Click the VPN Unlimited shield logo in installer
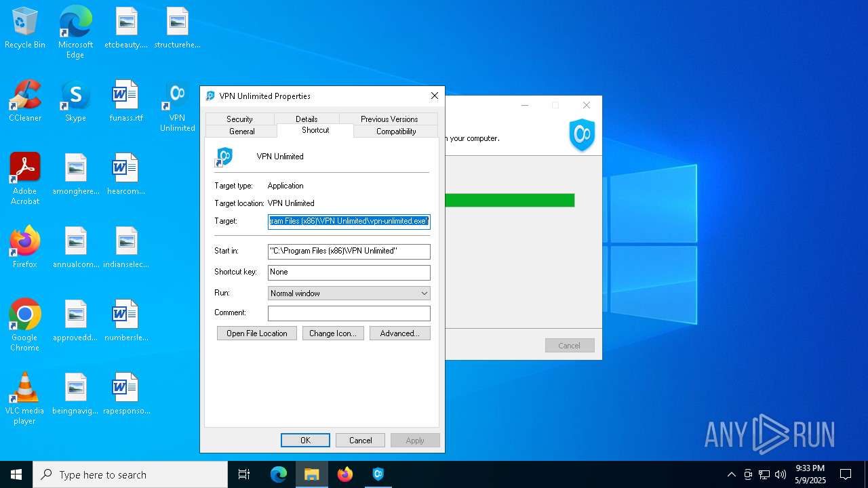 pyautogui.click(x=582, y=135)
